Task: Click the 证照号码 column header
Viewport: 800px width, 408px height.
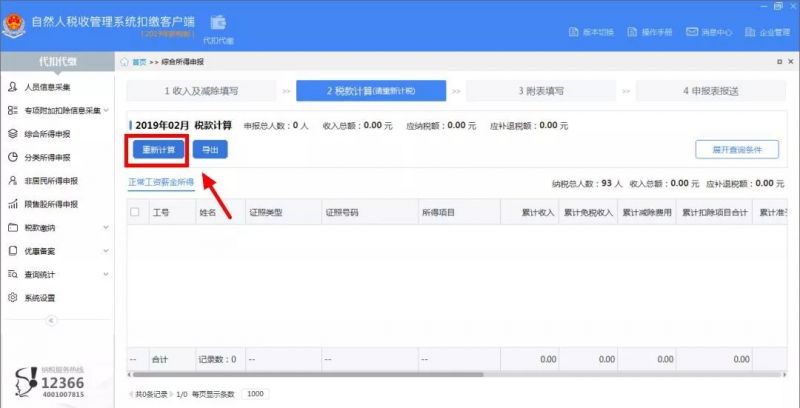Action: tap(370, 212)
